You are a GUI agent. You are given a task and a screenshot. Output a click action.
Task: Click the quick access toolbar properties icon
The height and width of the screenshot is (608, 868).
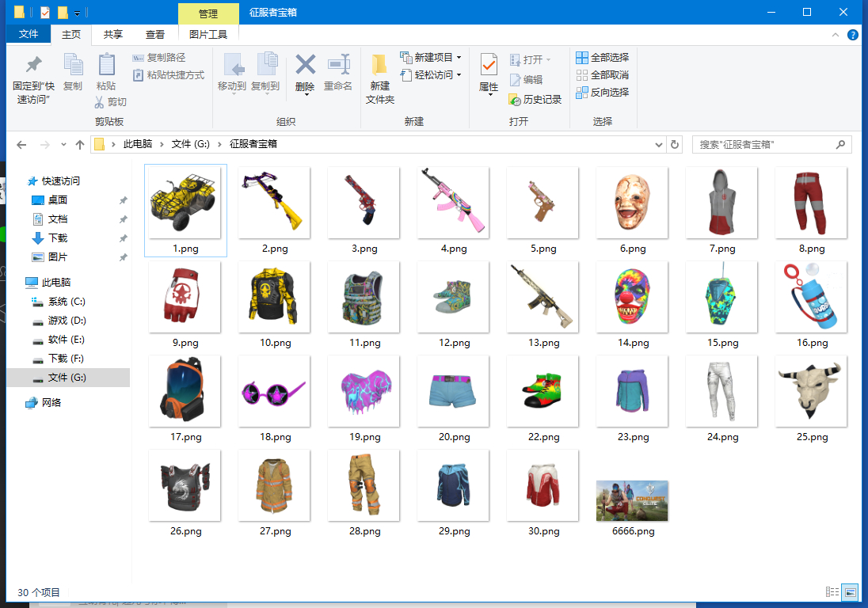coord(45,12)
